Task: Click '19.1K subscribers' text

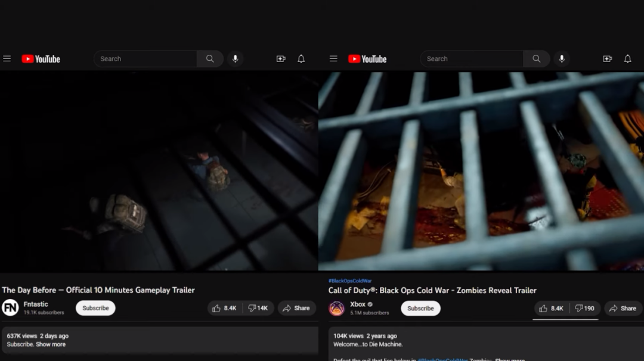Action: pyautogui.click(x=44, y=313)
